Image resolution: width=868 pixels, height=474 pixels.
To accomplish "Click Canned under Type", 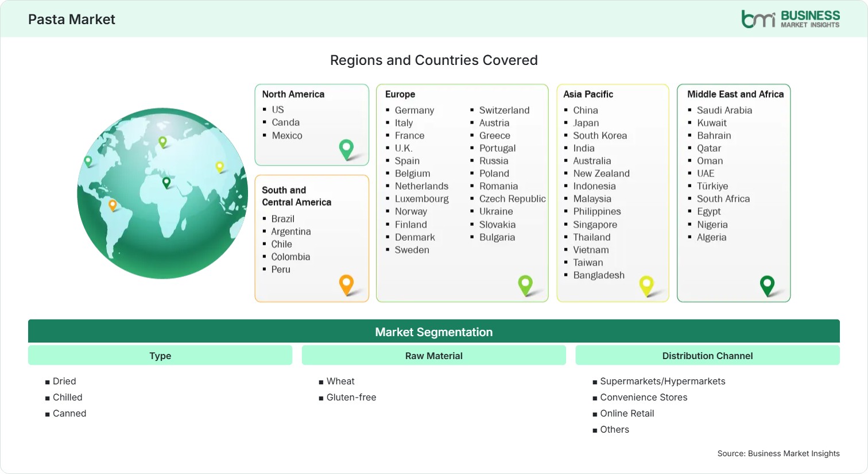I will 69,413.
